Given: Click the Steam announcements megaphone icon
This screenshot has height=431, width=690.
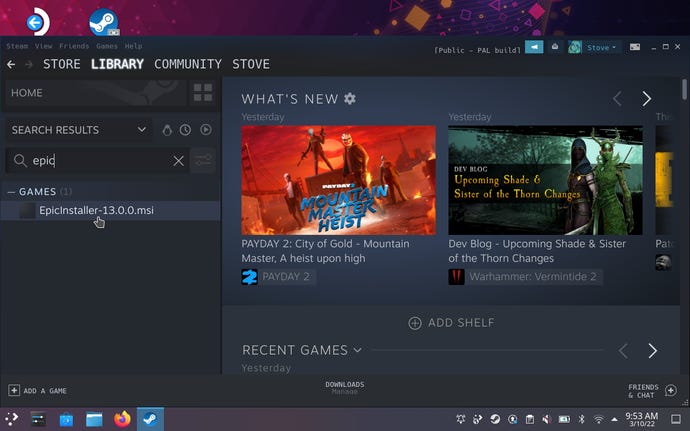Looking at the screenshot, I should tap(534, 47).
